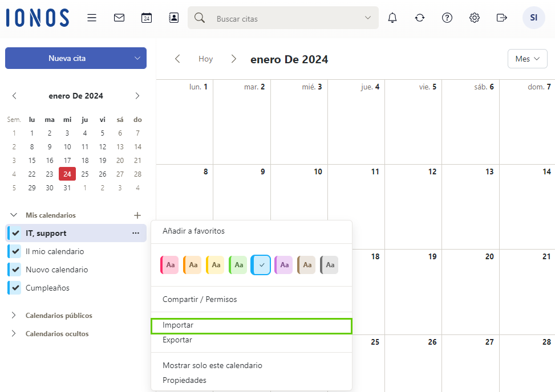Viewport: 555px width, 392px height.
Task: Toggle Cumpleaños calendar checkbox
Action: pyautogui.click(x=15, y=288)
